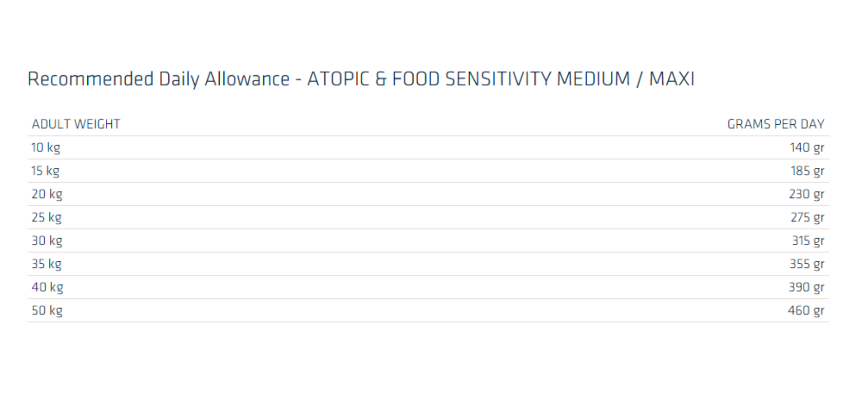Image resolution: width=868 pixels, height=407 pixels.
Task: Select the 10 kg weight cell
Action: (x=46, y=147)
